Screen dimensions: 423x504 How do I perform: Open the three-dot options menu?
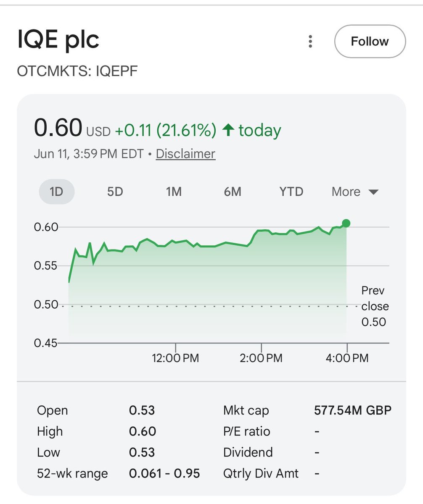point(310,41)
